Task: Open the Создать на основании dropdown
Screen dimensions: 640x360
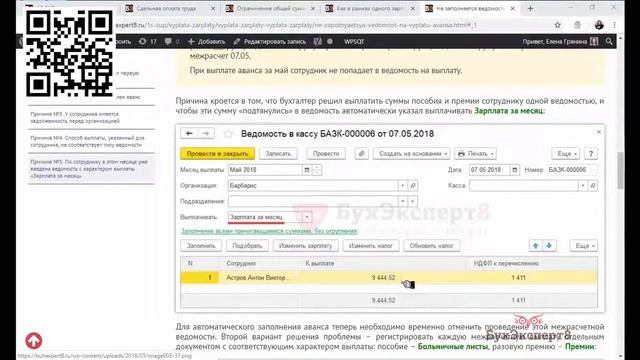Action: tap(411, 153)
